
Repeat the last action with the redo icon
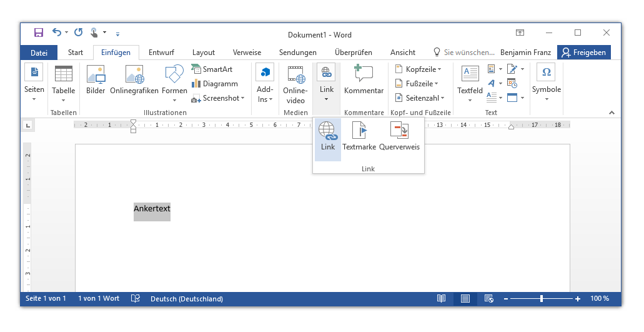pos(79,32)
